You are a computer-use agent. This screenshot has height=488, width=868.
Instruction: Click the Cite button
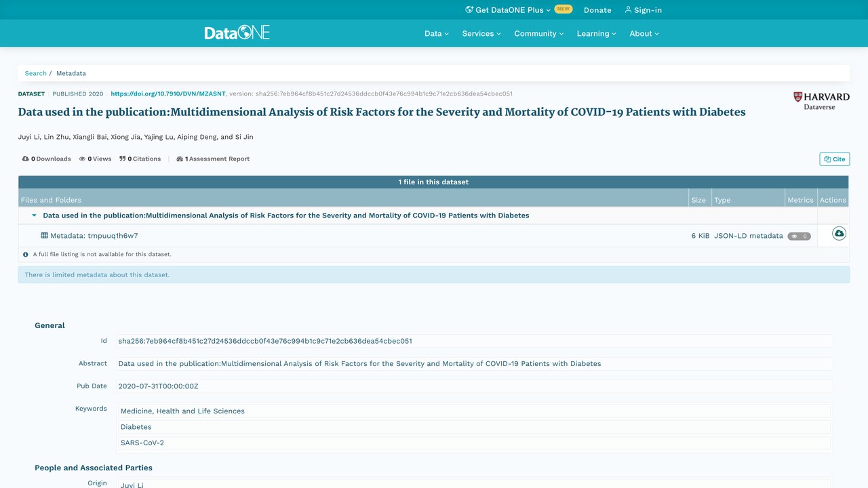point(835,159)
